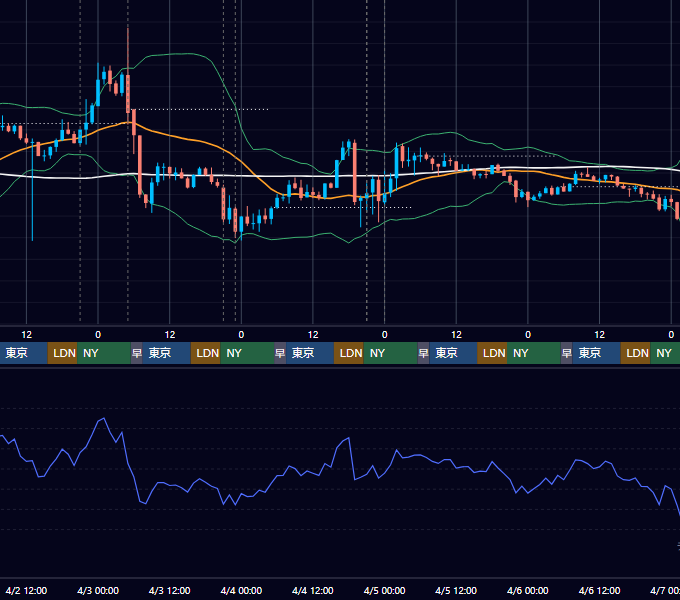The width and height of the screenshot is (680, 600).
Task: Click the 早 block preceding the 4/6 東京 session
Action: tap(566, 353)
